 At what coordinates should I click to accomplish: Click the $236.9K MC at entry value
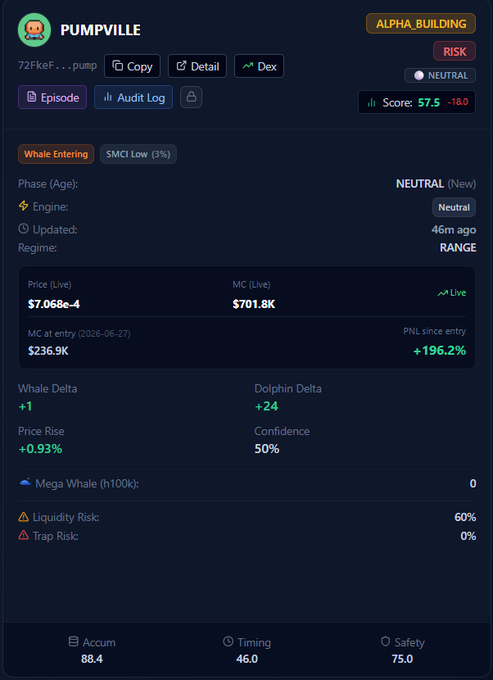coord(48,350)
